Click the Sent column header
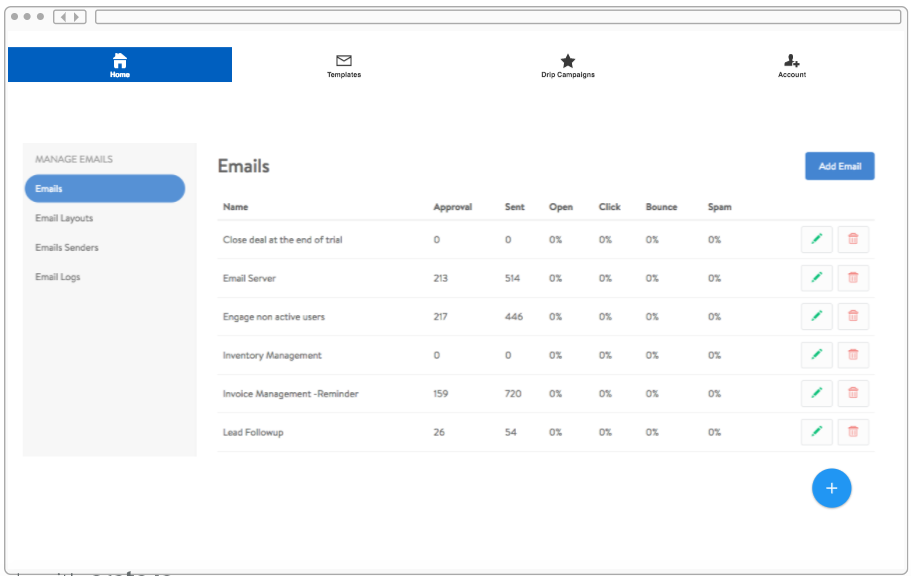 [x=515, y=207]
